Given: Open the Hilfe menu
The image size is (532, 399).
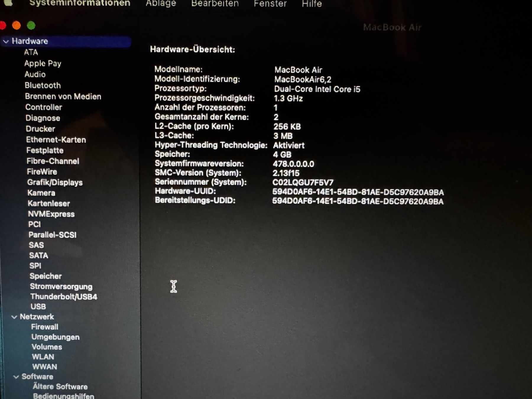Looking at the screenshot, I should (x=312, y=3).
